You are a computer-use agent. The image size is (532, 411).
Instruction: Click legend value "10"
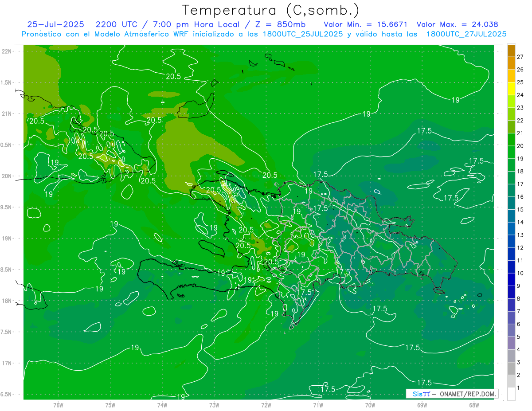tap(520, 273)
